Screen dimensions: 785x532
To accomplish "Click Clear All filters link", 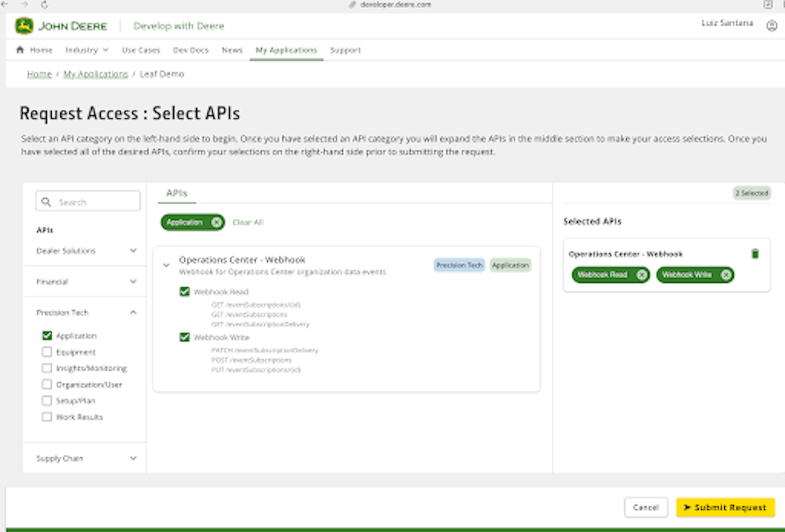I will tap(248, 222).
